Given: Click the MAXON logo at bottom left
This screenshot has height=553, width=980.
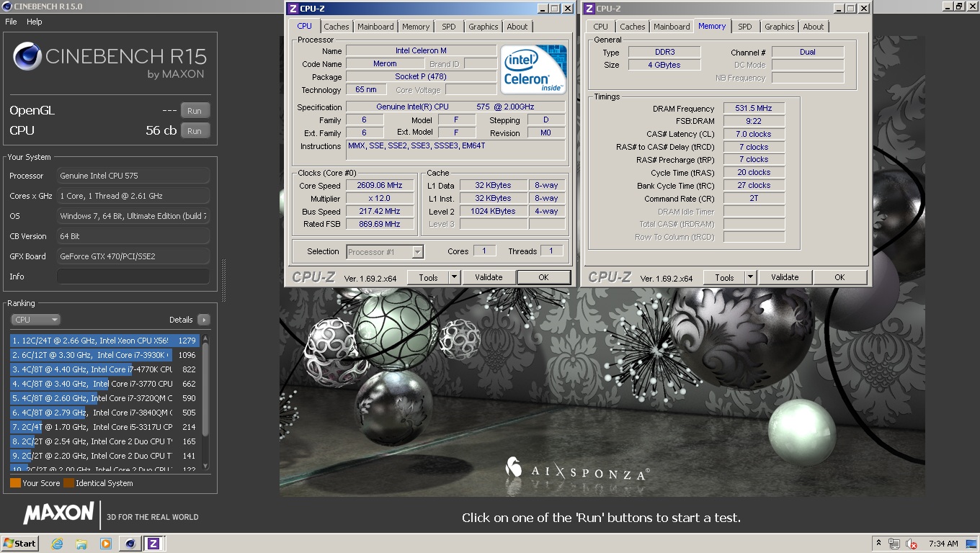Looking at the screenshot, I should point(58,513).
